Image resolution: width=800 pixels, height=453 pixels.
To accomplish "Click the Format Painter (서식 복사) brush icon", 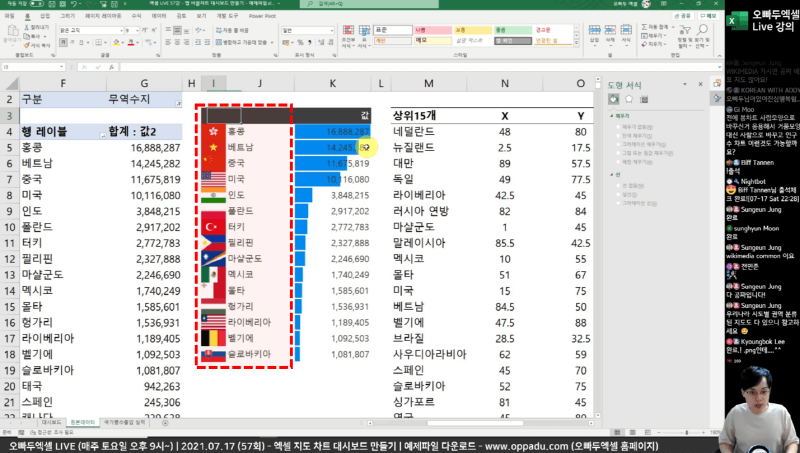I will (x=27, y=45).
